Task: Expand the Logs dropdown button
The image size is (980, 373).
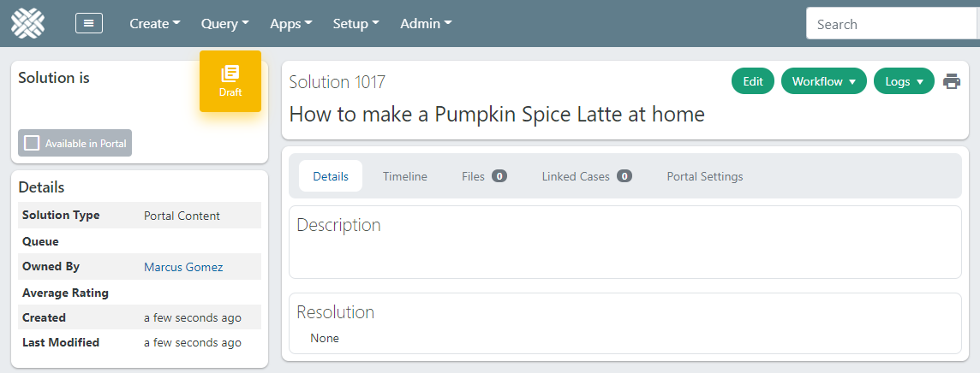Action: click(903, 81)
